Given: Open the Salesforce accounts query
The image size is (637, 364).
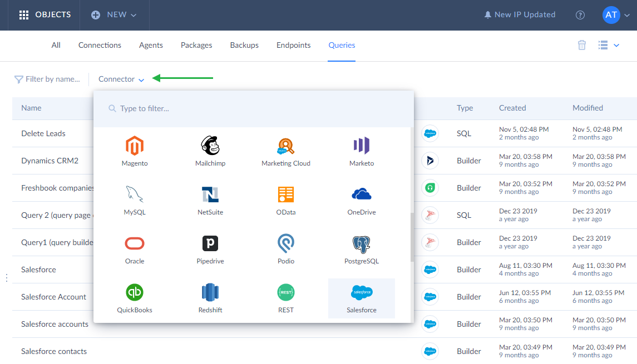Looking at the screenshot, I should click(55, 324).
